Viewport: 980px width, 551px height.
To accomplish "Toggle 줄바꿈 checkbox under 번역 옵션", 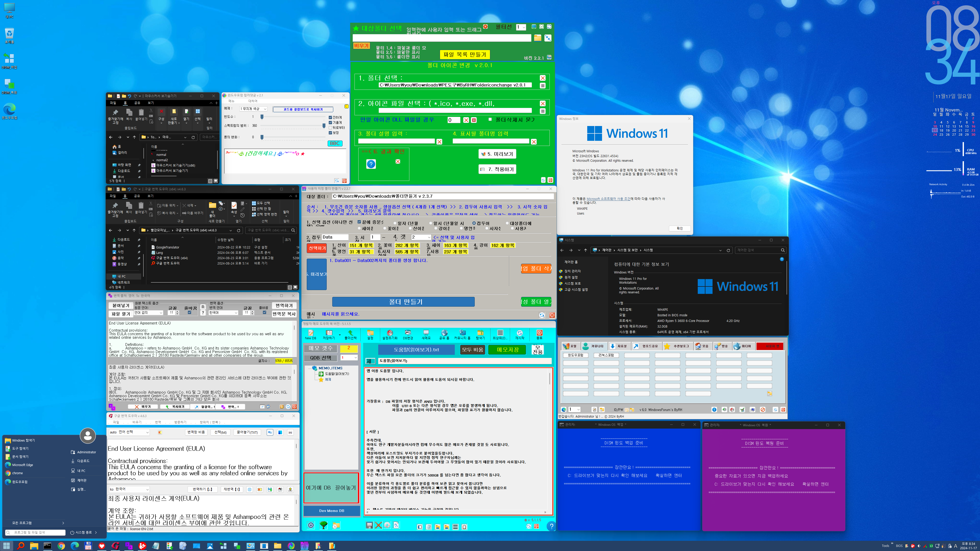I will pos(264,312).
